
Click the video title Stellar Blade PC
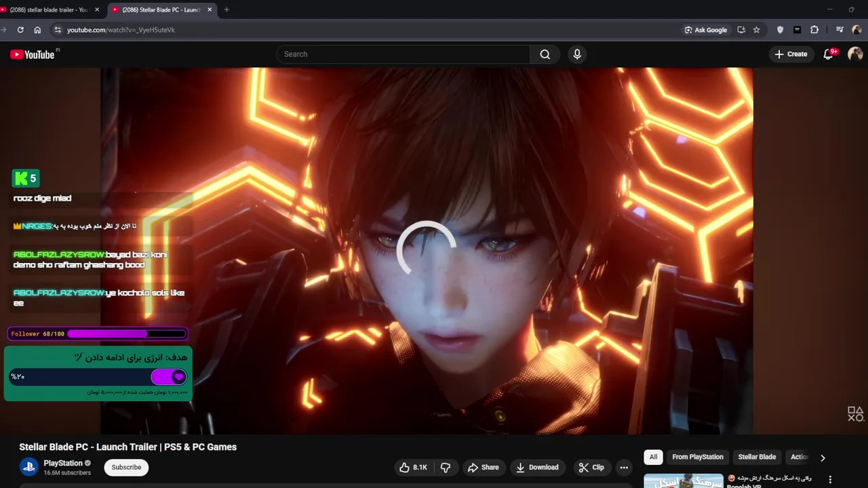(128, 447)
